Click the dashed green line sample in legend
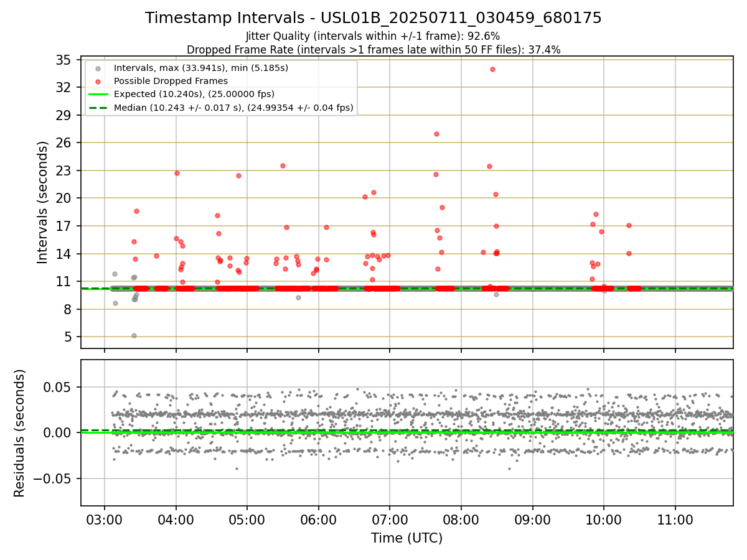This screenshot has width=747, height=560. pyautogui.click(x=98, y=108)
